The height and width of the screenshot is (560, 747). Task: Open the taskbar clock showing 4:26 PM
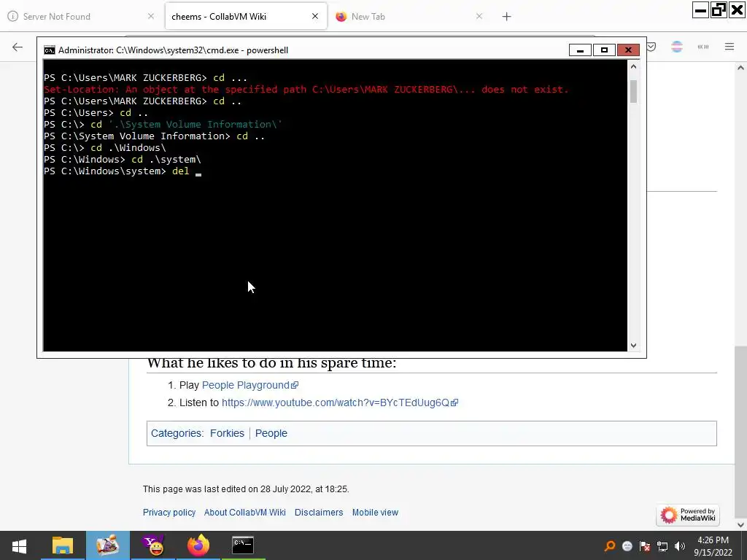click(x=713, y=546)
